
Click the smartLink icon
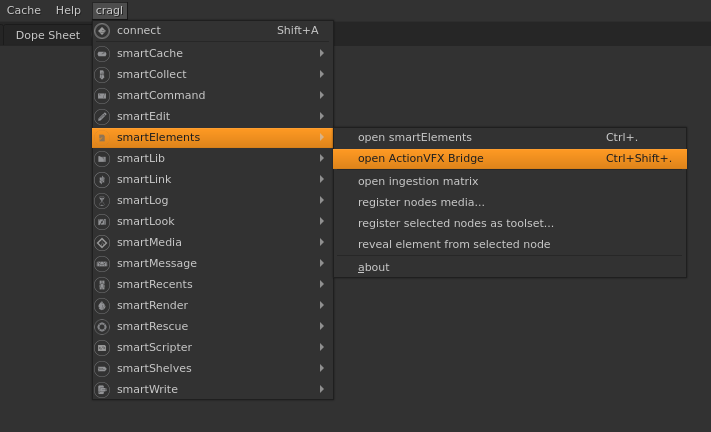tap(102, 180)
